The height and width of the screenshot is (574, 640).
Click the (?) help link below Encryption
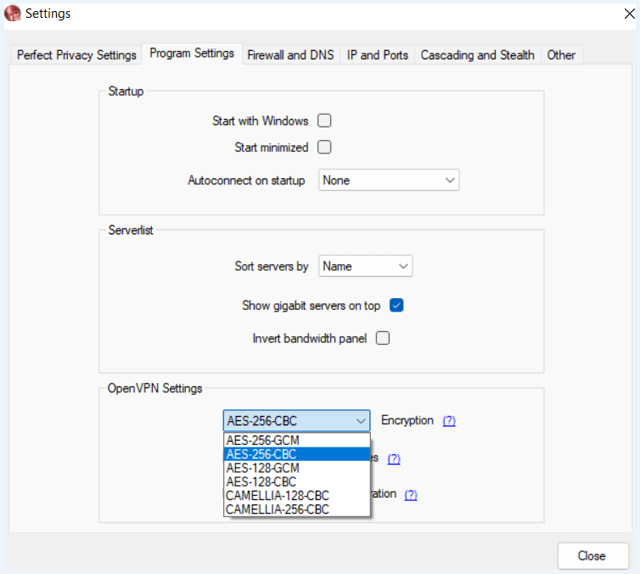393,458
